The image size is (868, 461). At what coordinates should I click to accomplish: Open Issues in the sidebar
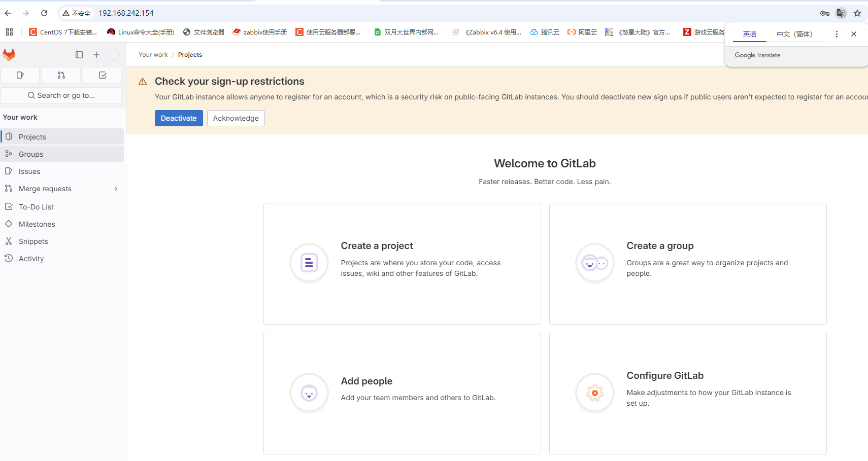(62, 171)
